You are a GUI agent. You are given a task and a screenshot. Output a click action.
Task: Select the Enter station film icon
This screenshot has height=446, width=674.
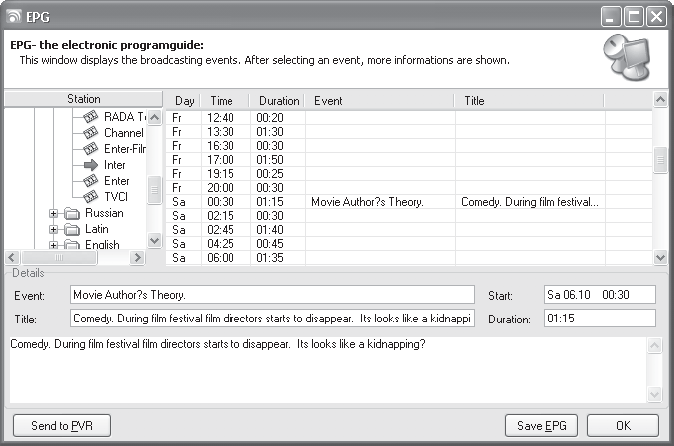coord(90,181)
